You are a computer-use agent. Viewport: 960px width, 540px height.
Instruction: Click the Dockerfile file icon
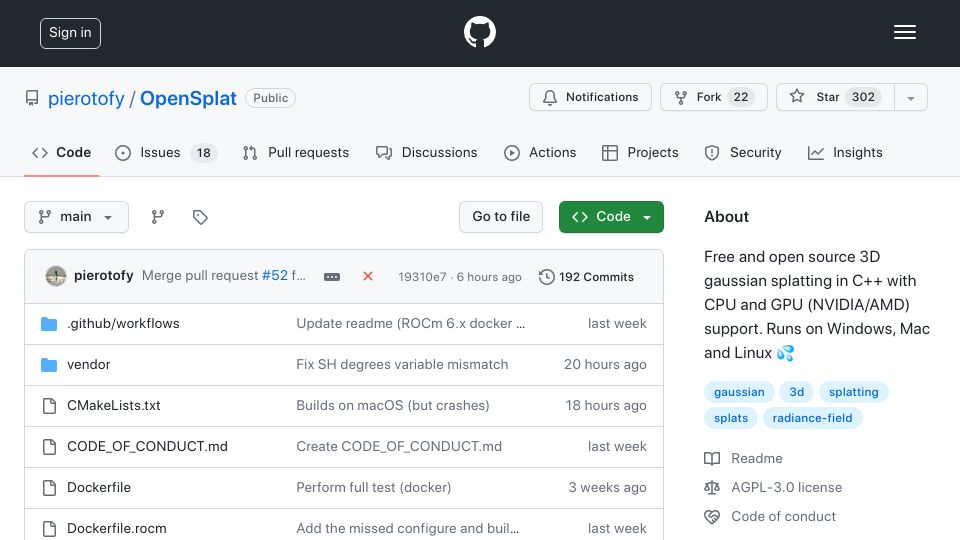(x=50, y=488)
